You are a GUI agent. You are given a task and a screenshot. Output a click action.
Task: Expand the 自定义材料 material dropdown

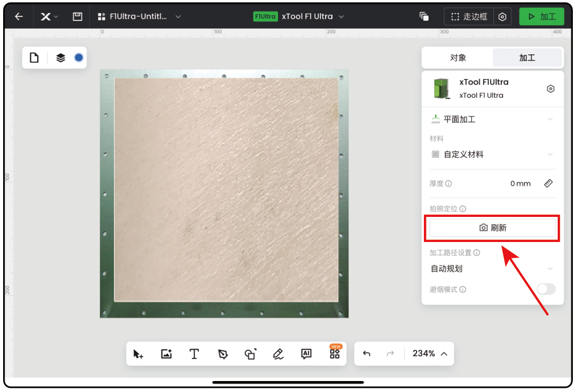(492, 154)
